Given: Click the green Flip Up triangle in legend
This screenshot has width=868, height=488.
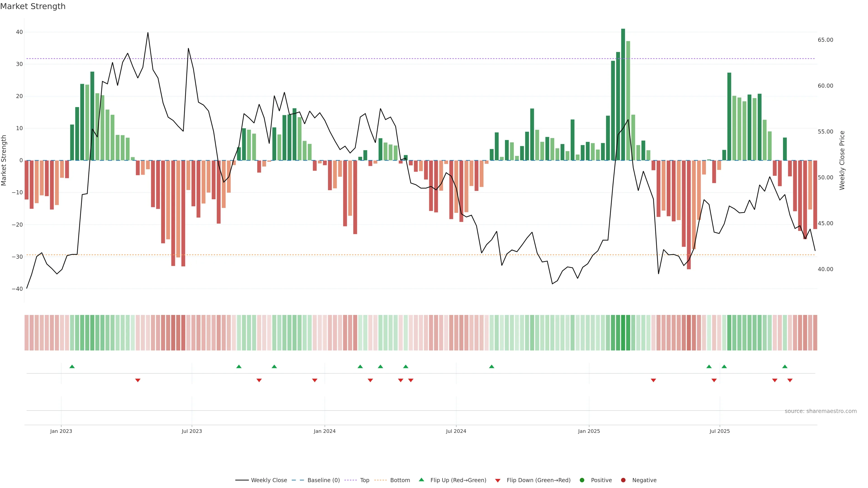Looking at the screenshot, I should tap(421, 480).
